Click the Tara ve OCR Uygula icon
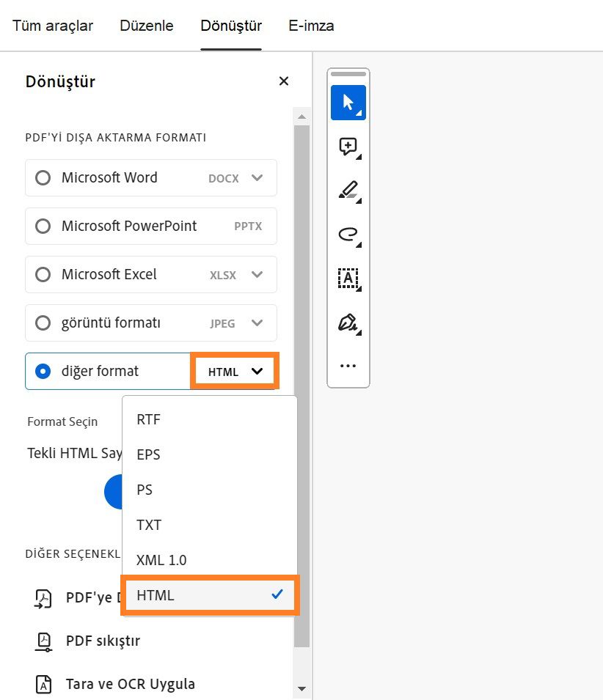The image size is (603, 700). point(44,683)
